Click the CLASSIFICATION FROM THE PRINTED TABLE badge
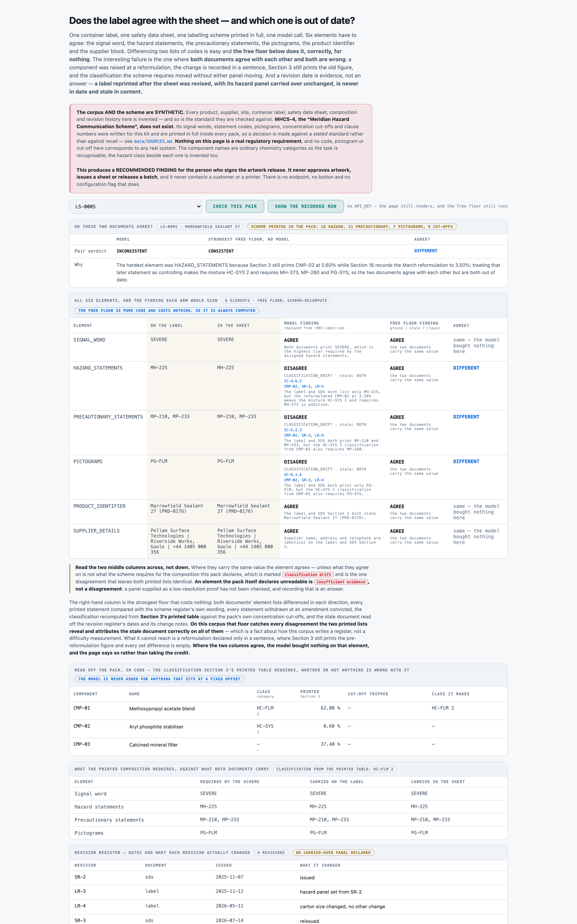Image resolution: width=577 pixels, height=924 pixels. pyautogui.click(x=335, y=769)
